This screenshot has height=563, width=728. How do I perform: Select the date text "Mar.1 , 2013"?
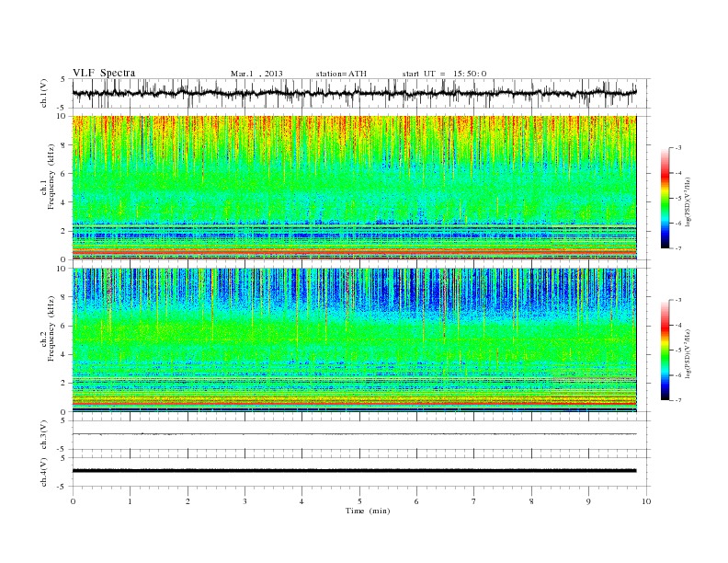point(256,74)
